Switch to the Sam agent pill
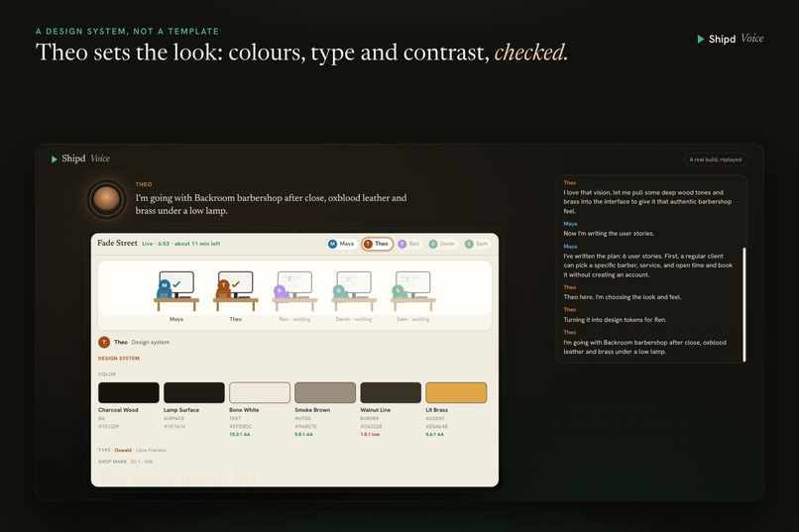 (x=477, y=244)
